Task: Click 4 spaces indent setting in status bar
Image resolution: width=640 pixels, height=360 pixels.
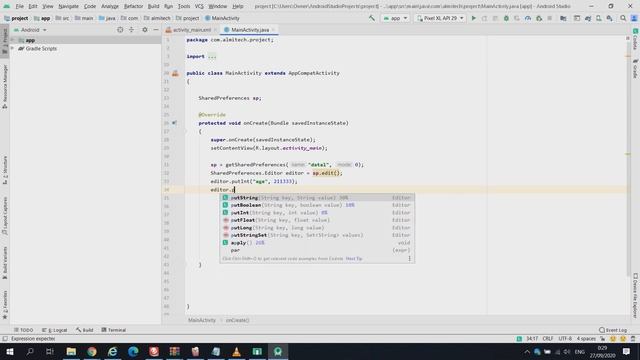Action: (586, 339)
